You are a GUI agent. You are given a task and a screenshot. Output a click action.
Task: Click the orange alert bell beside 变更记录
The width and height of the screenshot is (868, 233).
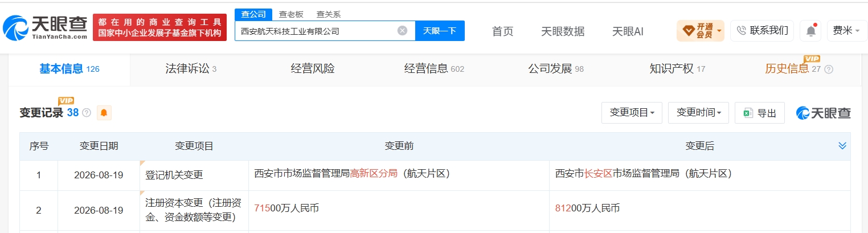[x=104, y=113]
